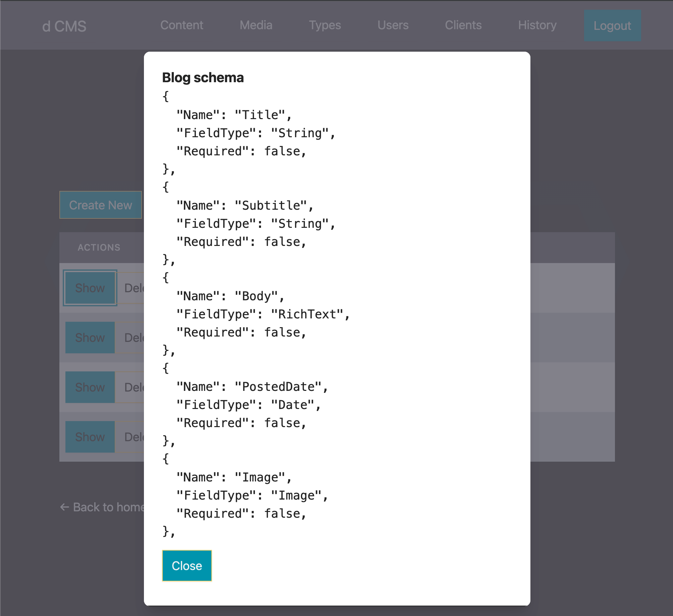Go to the Media section
The image size is (673, 616).
coord(256,25)
